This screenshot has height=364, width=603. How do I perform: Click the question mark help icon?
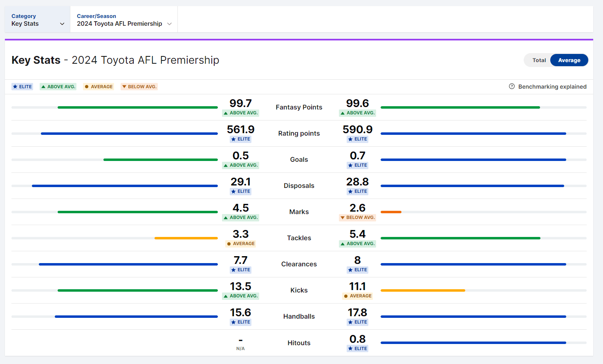coord(511,86)
